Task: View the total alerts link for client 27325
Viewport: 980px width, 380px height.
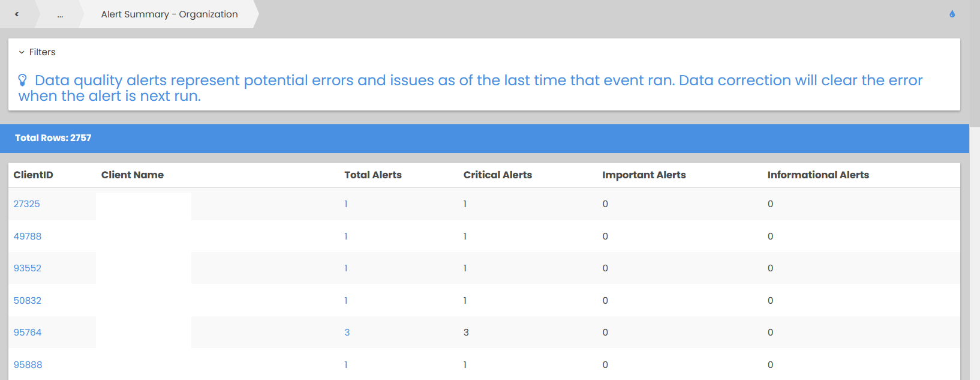Action: click(x=346, y=204)
